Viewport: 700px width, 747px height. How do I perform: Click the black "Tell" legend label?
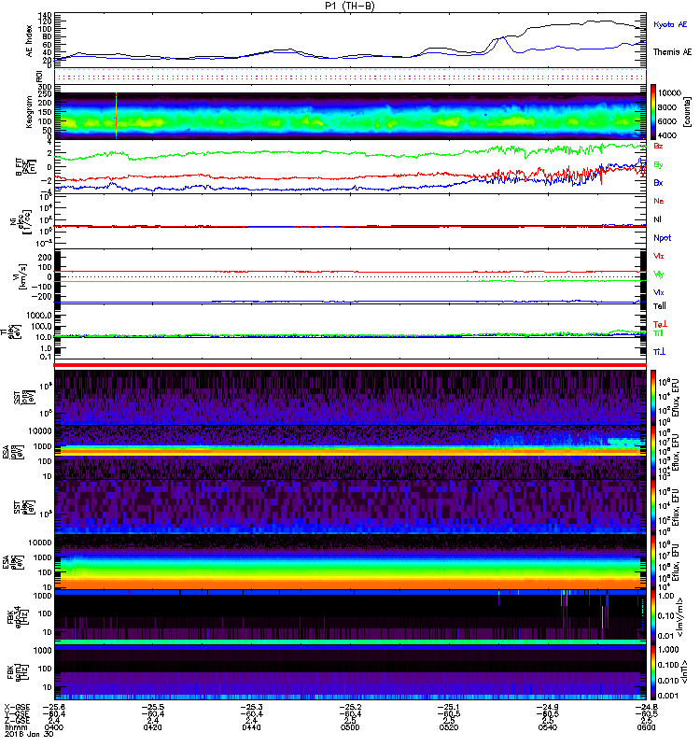(x=660, y=306)
